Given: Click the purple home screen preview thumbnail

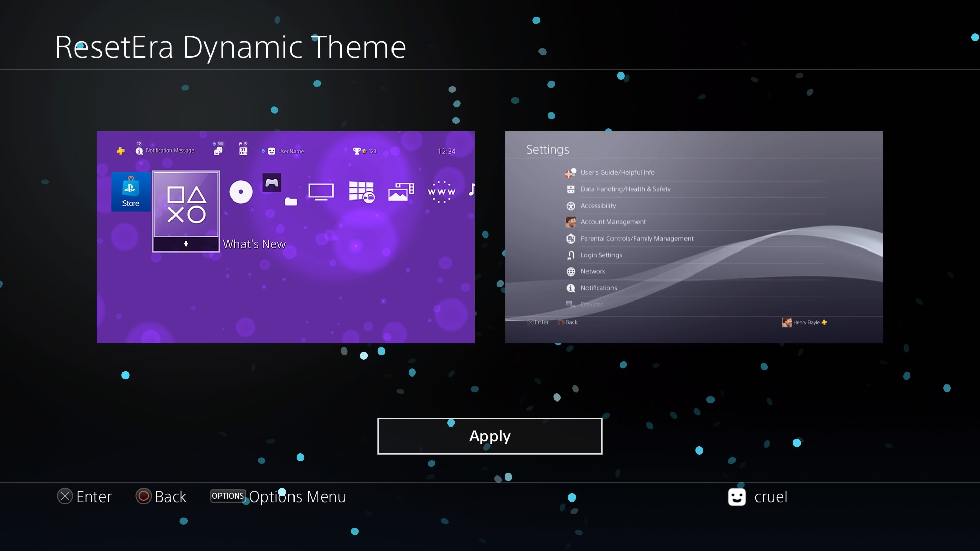Looking at the screenshot, I should (x=286, y=296).
